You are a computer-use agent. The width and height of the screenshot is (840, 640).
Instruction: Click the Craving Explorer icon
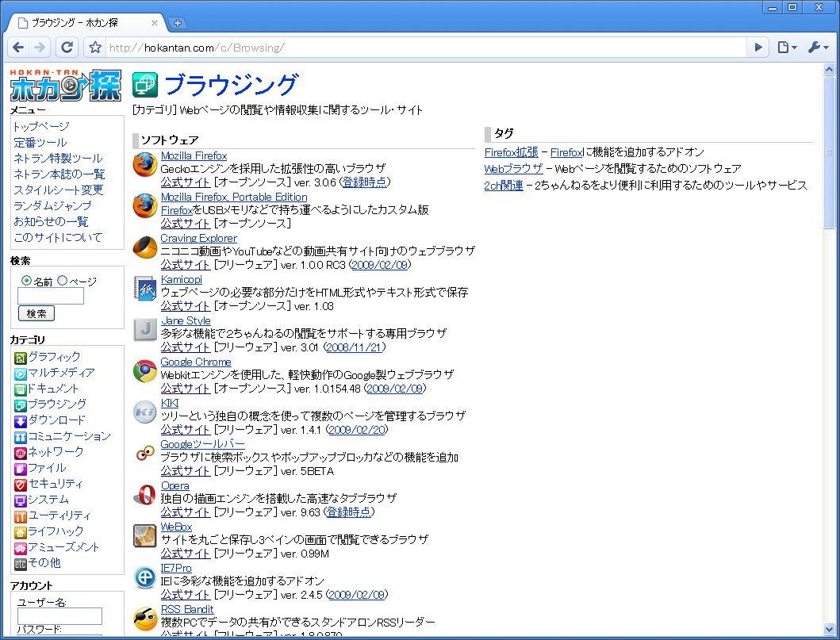pyautogui.click(x=144, y=247)
